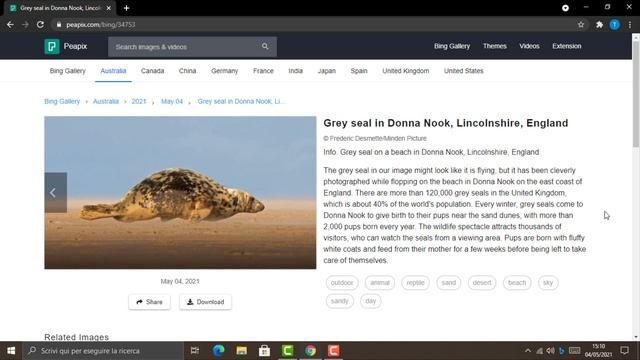Viewport: 640px width, 360px height.
Task: Click the day tag
Action: pyautogui.click(x=371, y=301)
